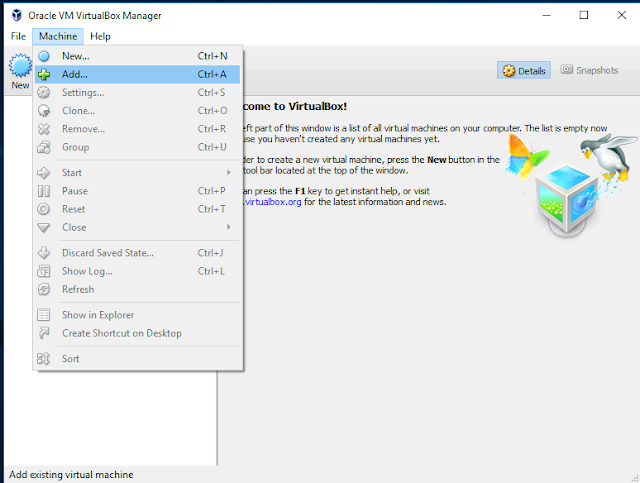Select Refresh menu entry

137,289
